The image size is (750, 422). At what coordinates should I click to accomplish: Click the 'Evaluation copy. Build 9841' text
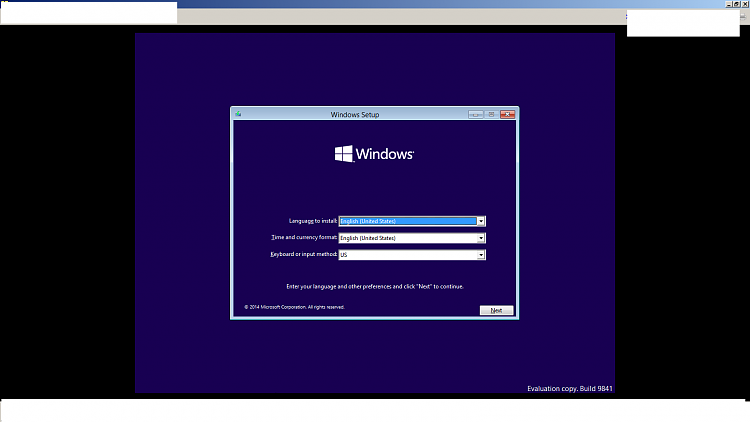[570, 389]
